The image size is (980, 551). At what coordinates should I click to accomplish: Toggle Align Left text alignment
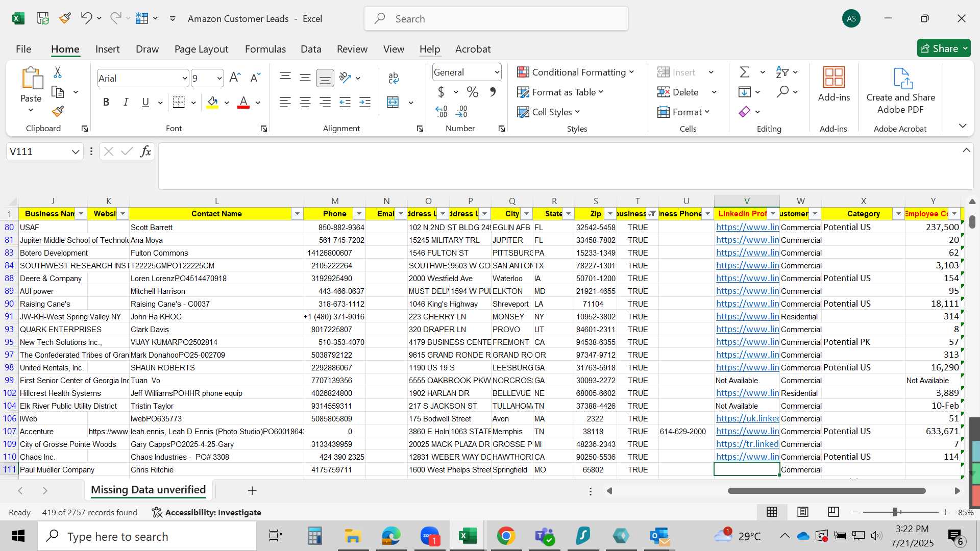285,102
